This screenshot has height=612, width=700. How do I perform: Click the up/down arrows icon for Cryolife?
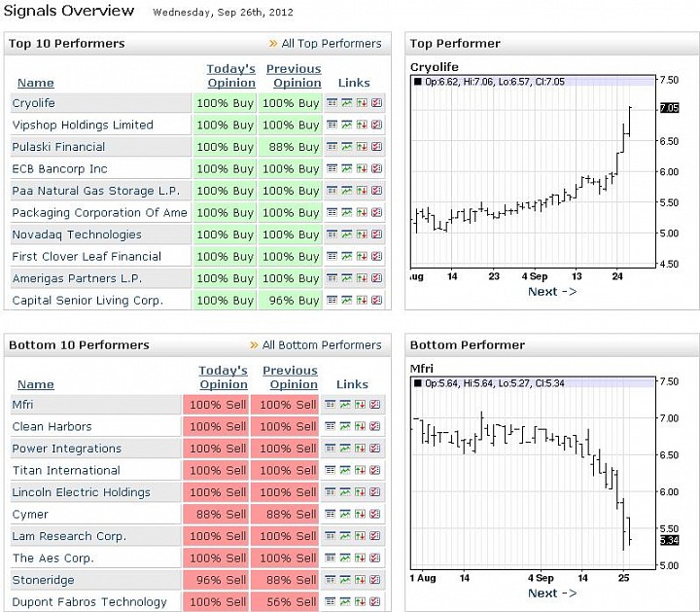(362, 103)
